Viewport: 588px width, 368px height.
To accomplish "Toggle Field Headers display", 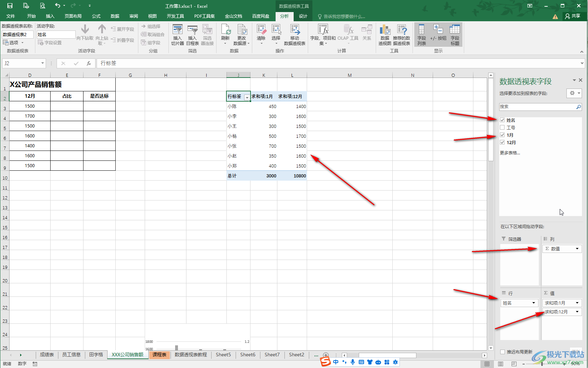I will pyautogui.click(x=455, y=35).
